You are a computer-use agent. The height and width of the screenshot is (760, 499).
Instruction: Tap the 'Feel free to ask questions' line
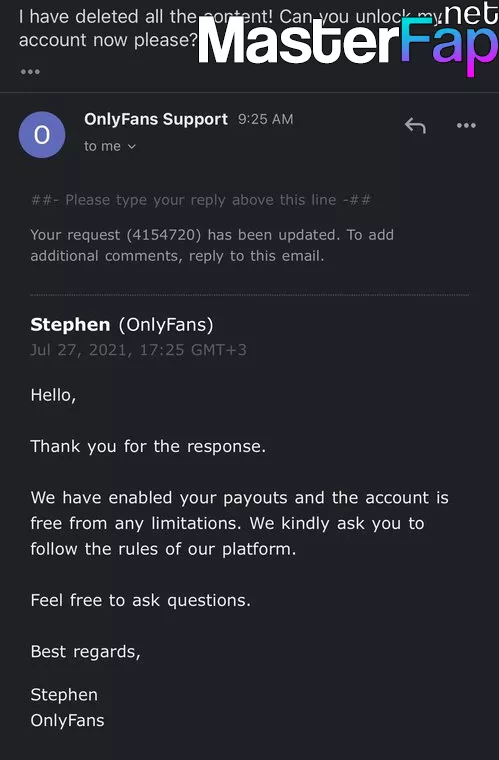(x=141, y=601)
